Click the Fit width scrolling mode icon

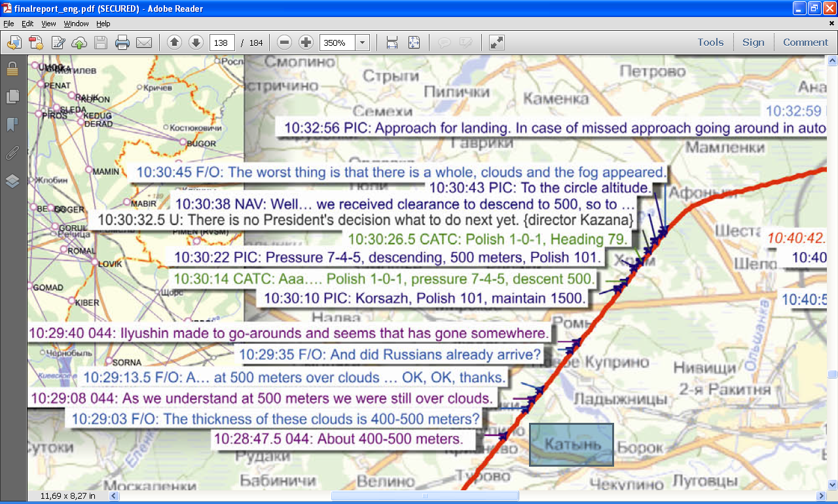392,43
